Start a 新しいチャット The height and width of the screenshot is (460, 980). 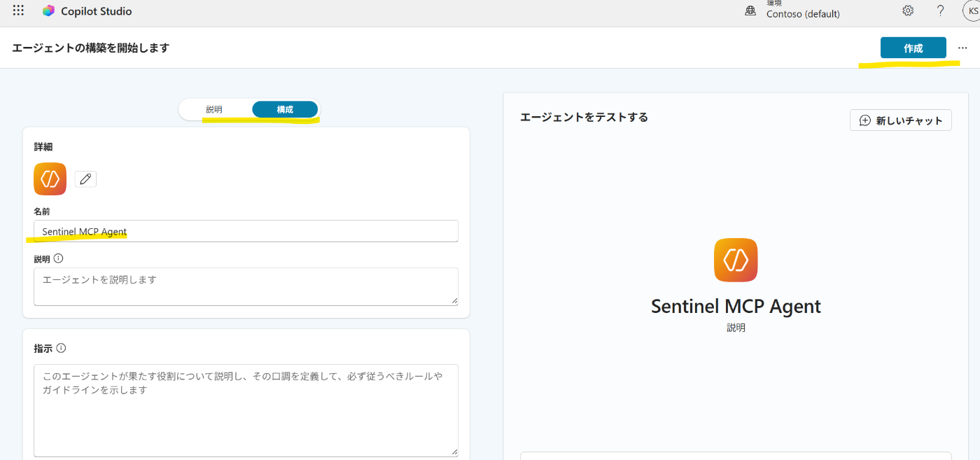[901, 120]
